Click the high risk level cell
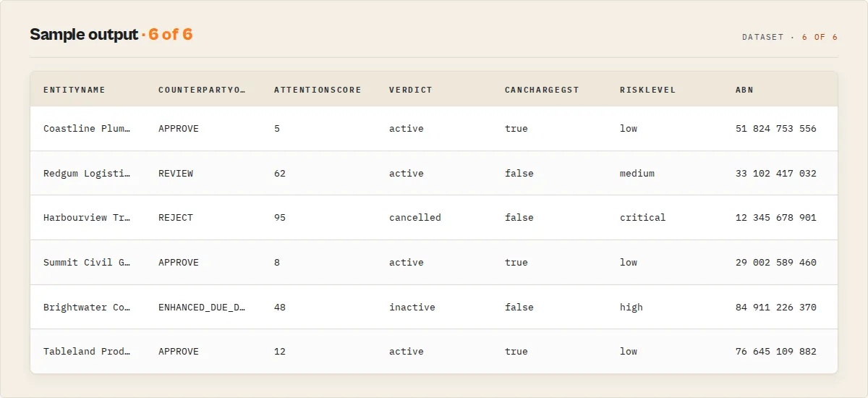This screenshot has height=398, width=868. pyautogui.click(x=631, y=308)
